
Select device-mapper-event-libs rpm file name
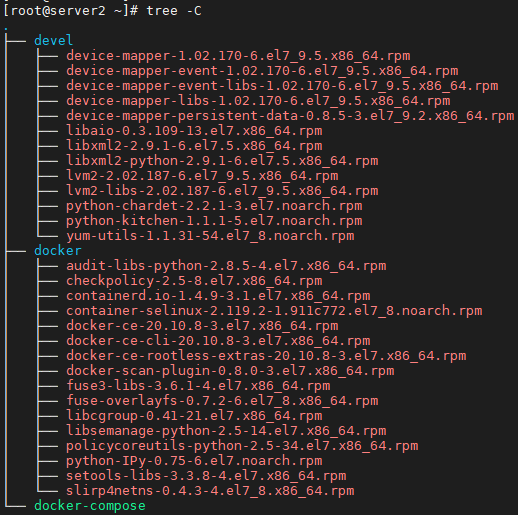(x=282, y=86)
